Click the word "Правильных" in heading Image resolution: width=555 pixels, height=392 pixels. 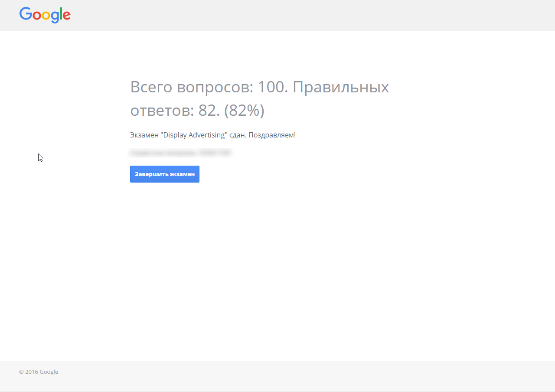point(340,87)
